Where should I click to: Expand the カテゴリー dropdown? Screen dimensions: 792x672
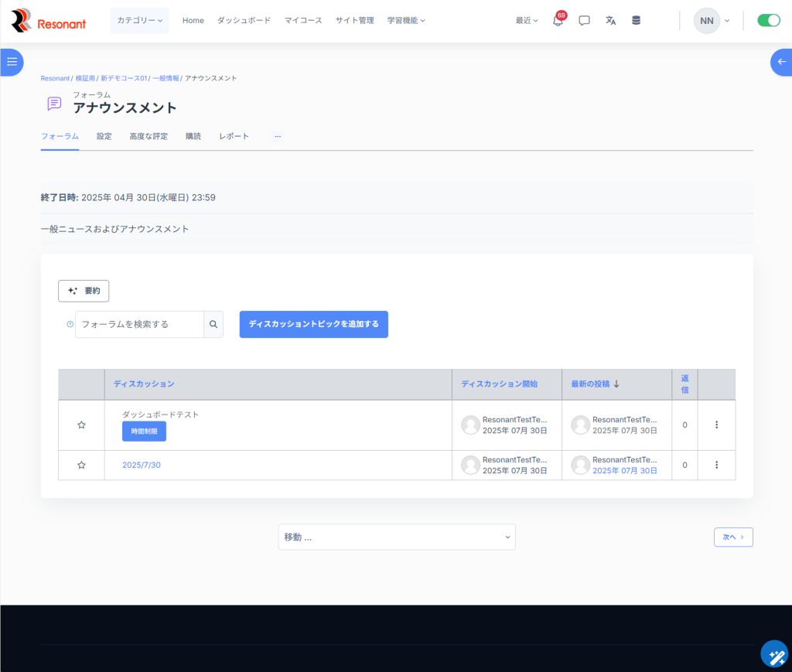tap(139, 21)
